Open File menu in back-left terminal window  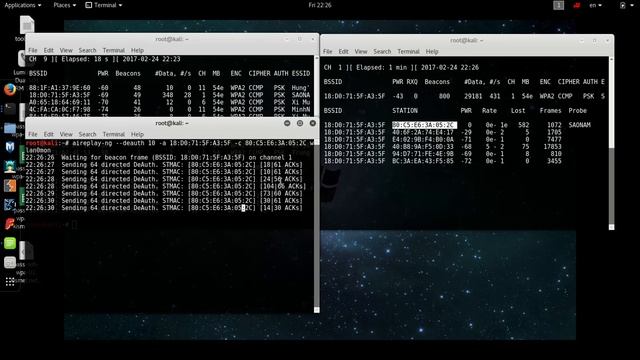pyautogui.click(x=33, y=50)
